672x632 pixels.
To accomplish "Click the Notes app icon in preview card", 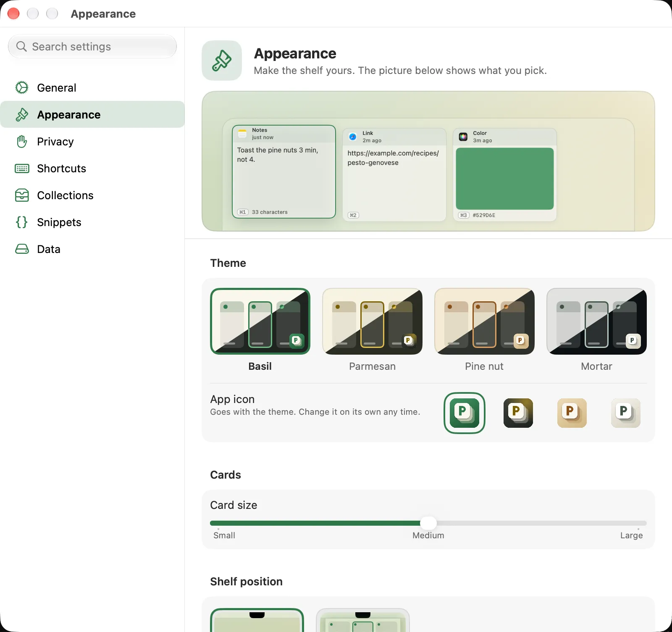I will (242, 134).
